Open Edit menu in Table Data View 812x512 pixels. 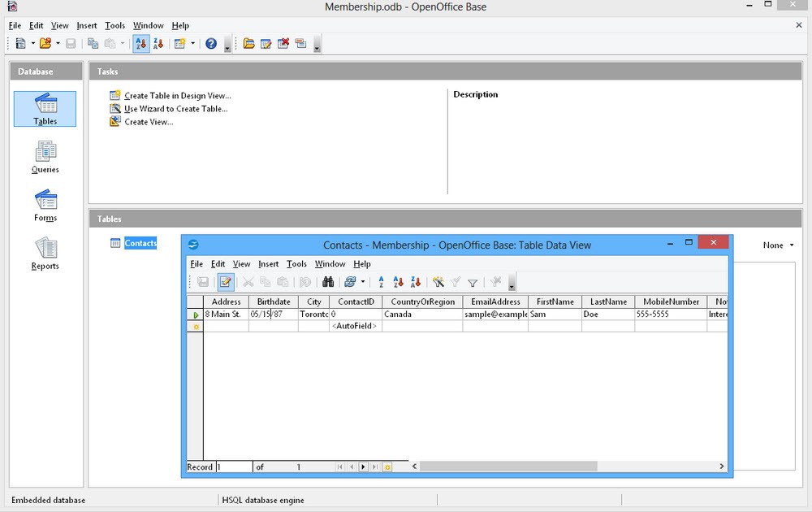(x=218, y=264)
